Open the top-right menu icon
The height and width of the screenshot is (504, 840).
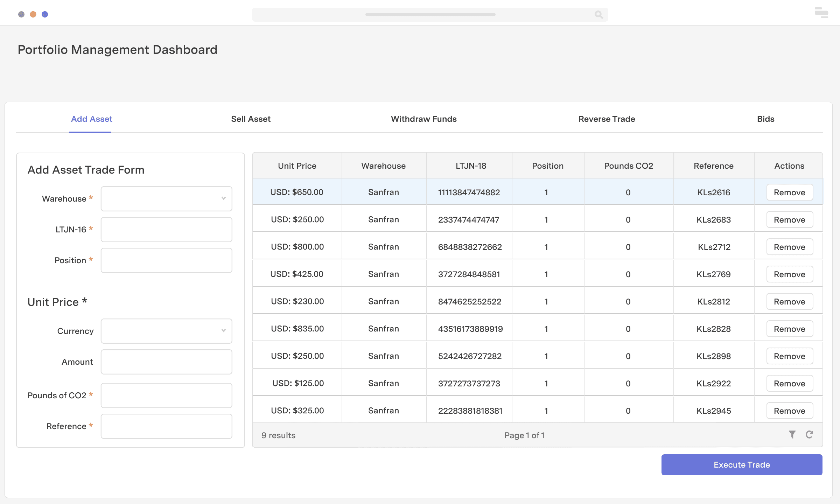tap(821, 13)
